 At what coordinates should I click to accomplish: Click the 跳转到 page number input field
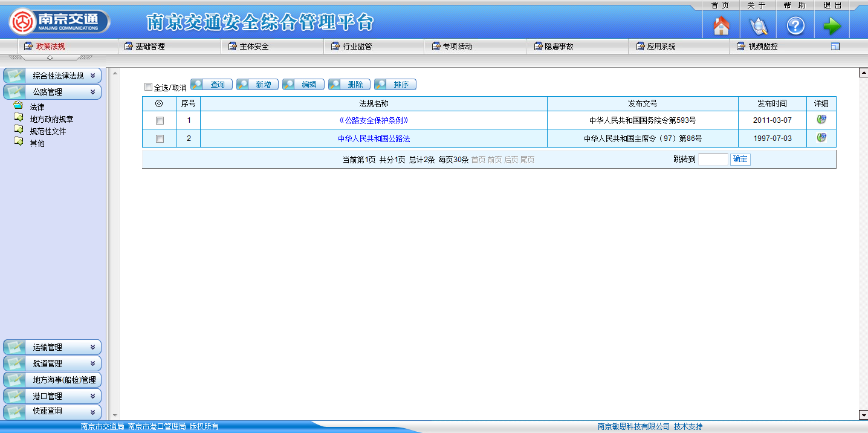(713, 160)
